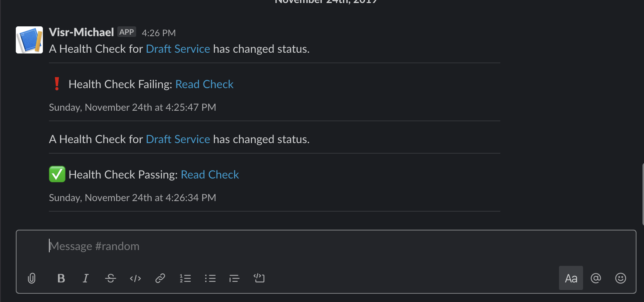Toggle bold text formatting
Image resolution: width=644 pixels, height=302 pixels.
point(61,278)
